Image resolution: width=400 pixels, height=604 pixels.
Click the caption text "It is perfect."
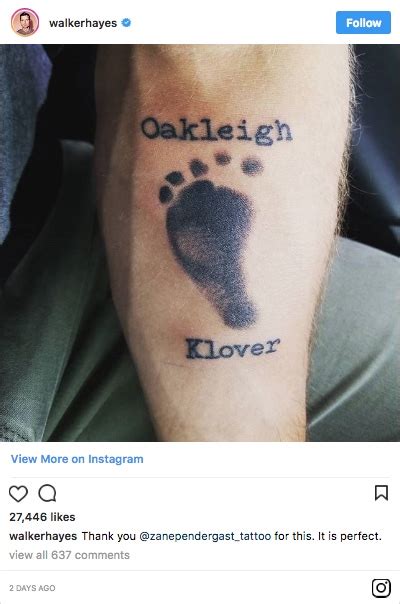(x=350, y=536)
